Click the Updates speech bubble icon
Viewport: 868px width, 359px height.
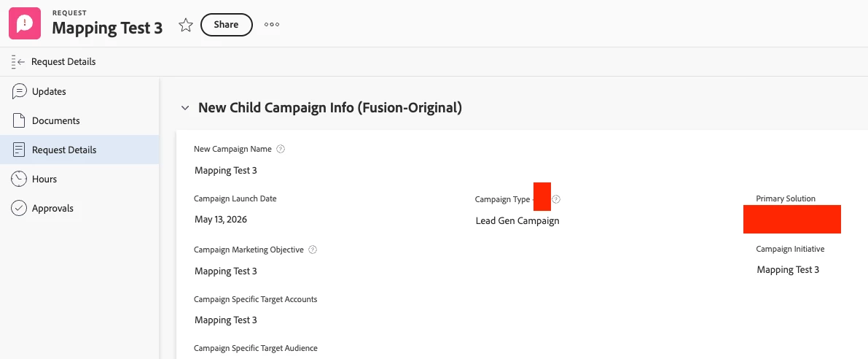(20, 91)
